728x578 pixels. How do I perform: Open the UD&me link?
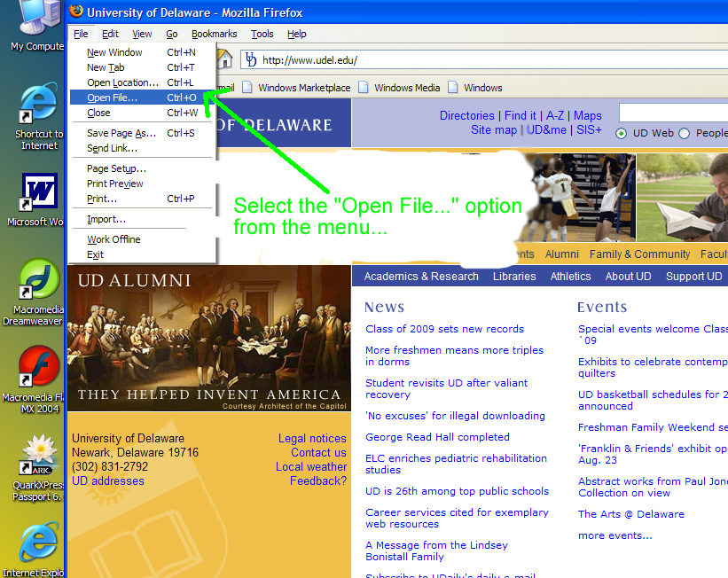click(546, 130)
